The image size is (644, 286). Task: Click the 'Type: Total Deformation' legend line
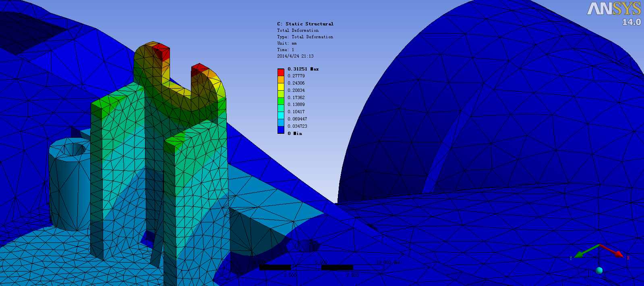(x=305, y=37)
